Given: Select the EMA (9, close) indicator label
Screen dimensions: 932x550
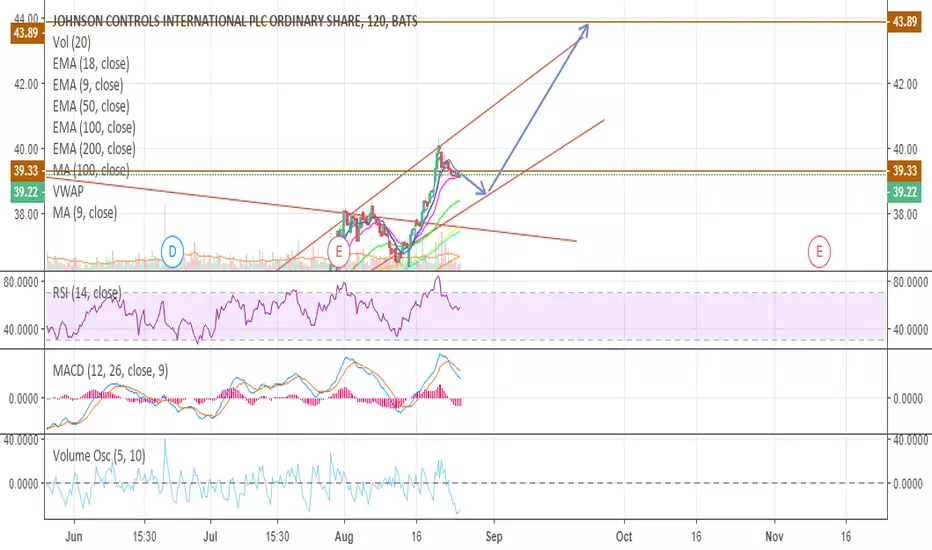Looking at the screenshot, I should click(x=88, y=85).
